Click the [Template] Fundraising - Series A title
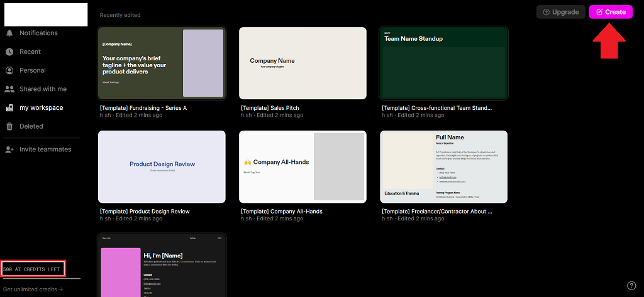This screenshot has width=644, height=297. tap(143, 108)
